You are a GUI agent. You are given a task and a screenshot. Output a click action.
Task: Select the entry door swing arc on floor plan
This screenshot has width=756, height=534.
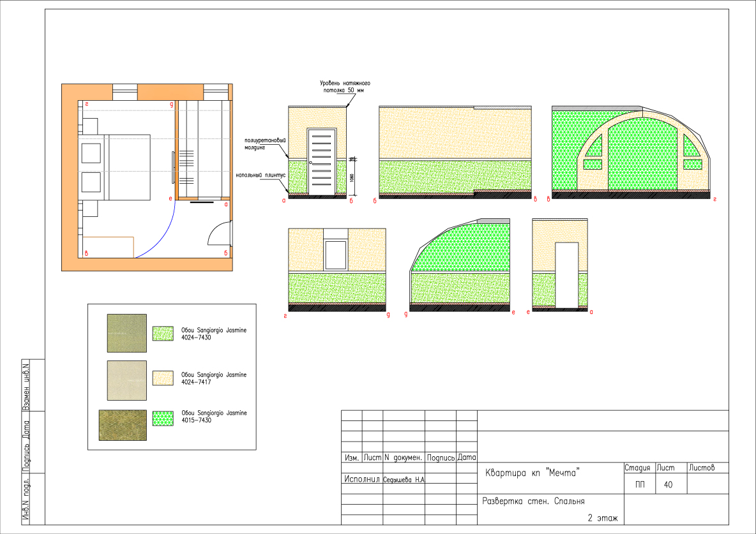(218, 234)
